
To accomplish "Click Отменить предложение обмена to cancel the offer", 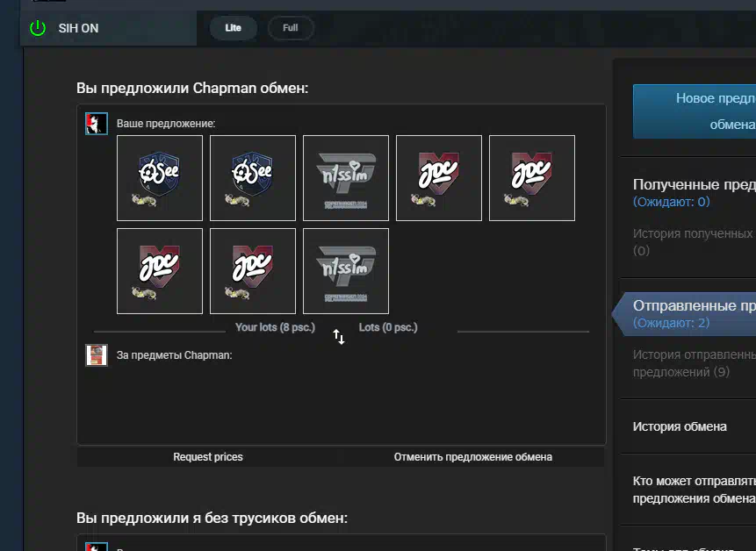I will (x=473, y=457).
